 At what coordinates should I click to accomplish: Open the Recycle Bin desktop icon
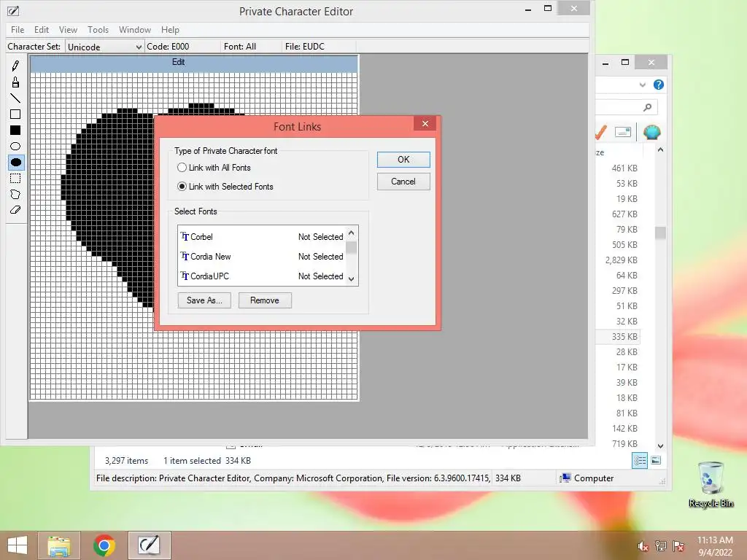click(711, 484)
